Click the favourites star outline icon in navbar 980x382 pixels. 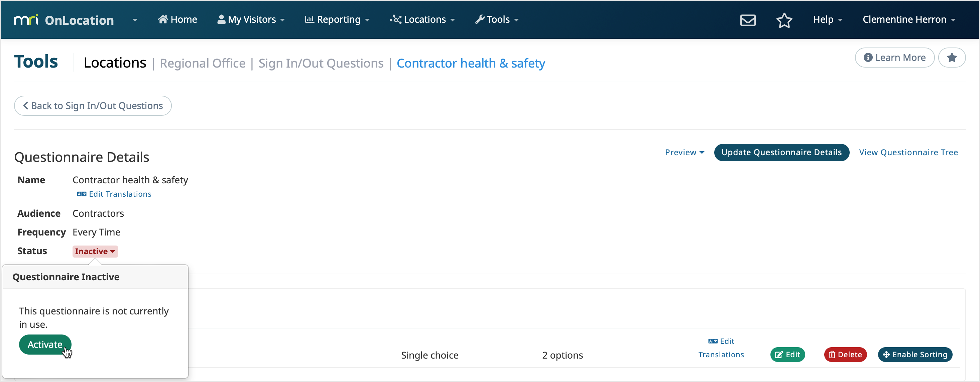[784, 20]
